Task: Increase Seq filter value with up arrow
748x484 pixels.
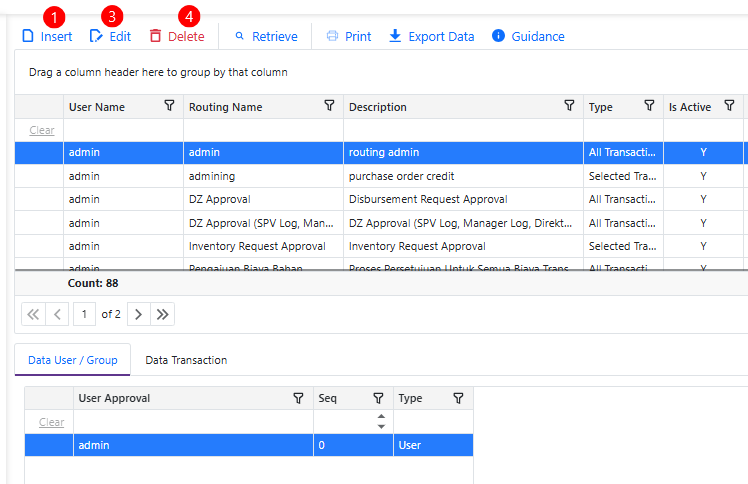Action: click(381, 417)
